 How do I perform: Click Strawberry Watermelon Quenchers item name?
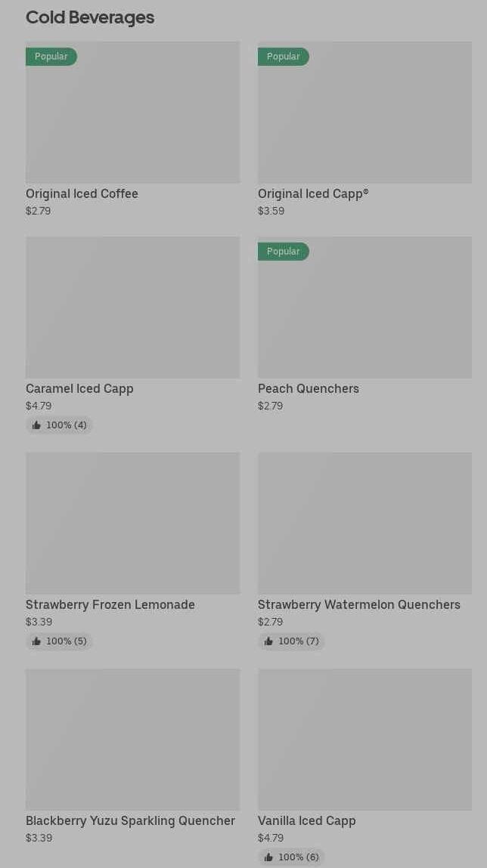(x=358, y=604)
